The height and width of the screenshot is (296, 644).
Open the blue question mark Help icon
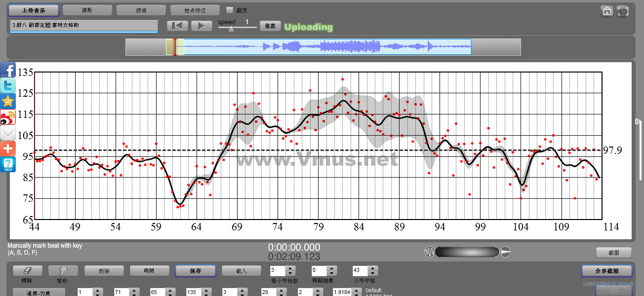coord(8,164)
